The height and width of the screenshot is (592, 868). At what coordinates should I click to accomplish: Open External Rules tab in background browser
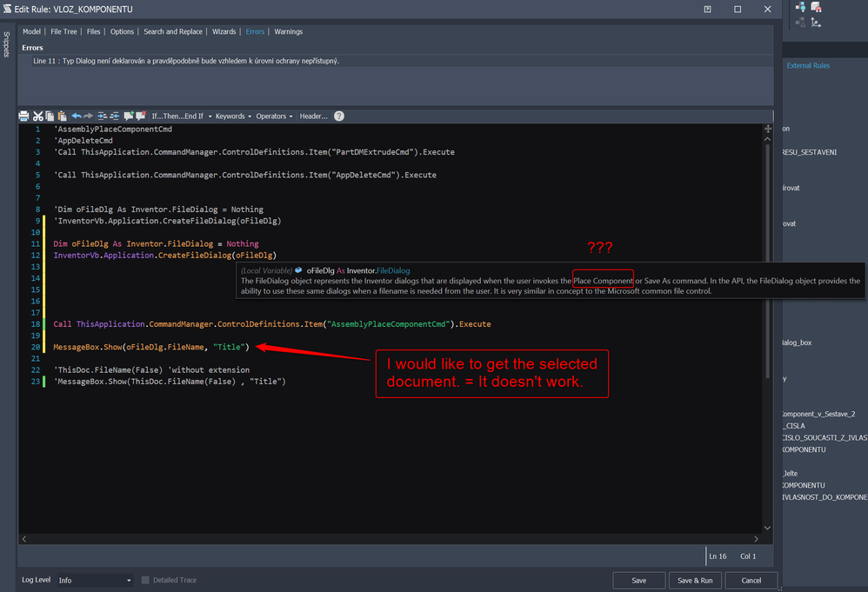pos(808,65)
